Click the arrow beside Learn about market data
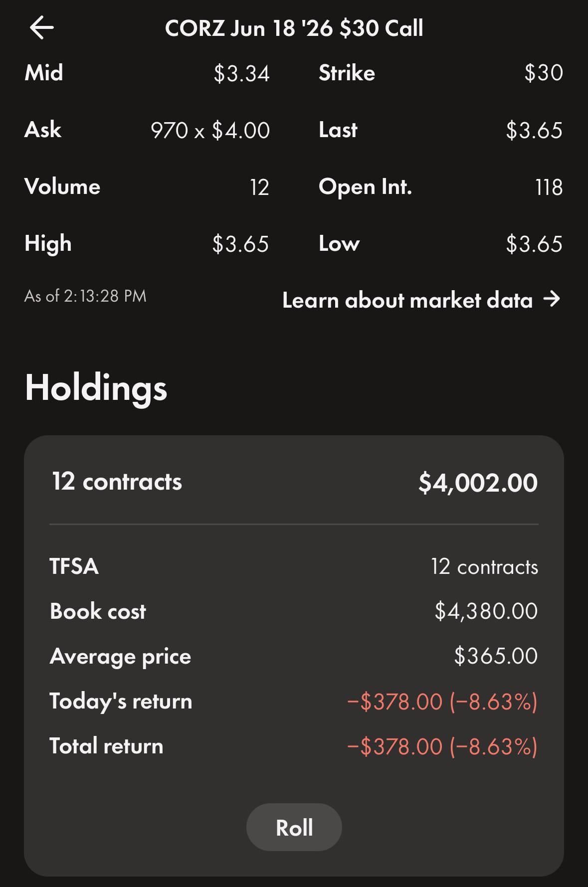Viewport: 588px width, 887px height. (x=552, y=299)
